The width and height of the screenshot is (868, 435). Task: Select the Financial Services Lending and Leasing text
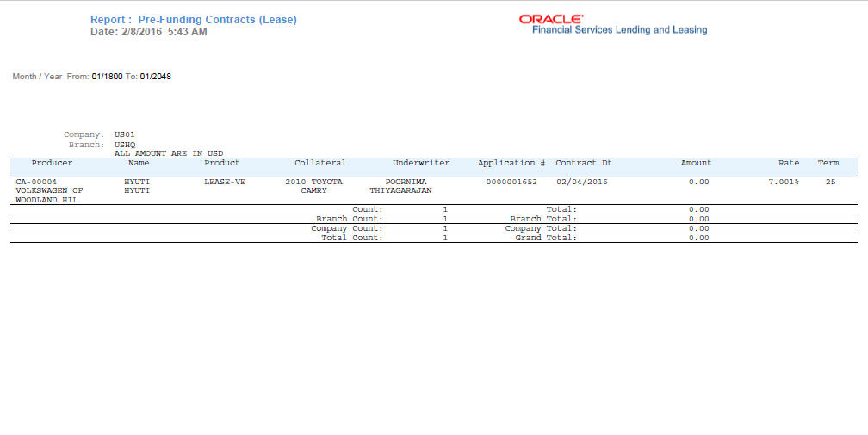[x=619, y=30]
